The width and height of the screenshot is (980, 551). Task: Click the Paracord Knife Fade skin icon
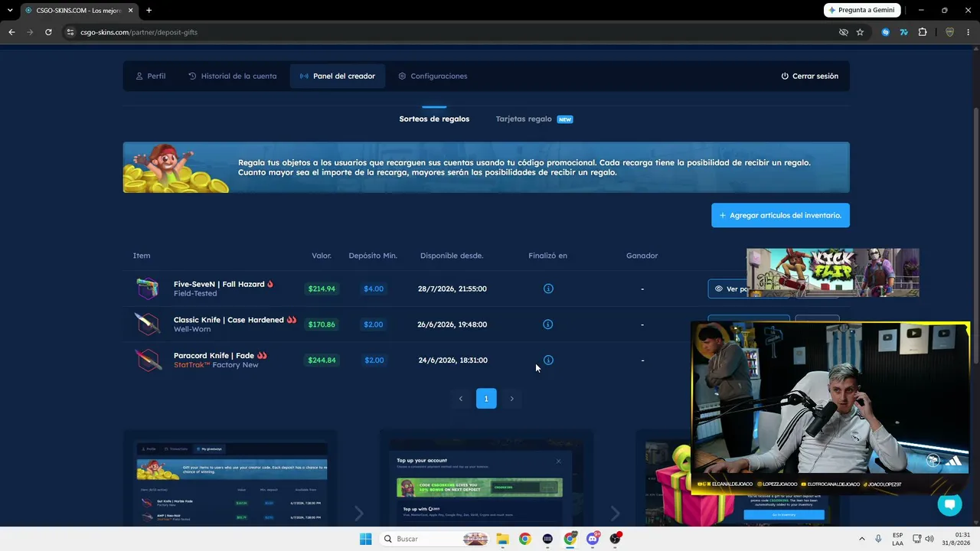148,360
